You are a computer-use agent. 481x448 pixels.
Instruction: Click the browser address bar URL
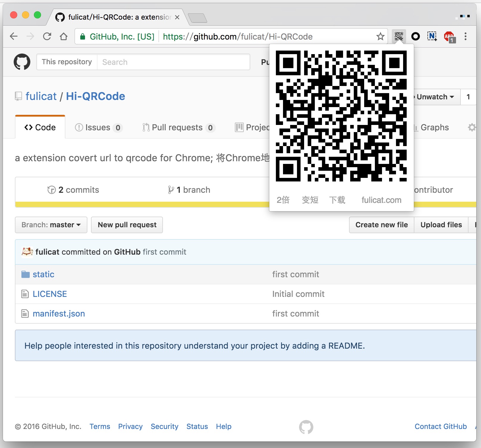tap(238, 37)
